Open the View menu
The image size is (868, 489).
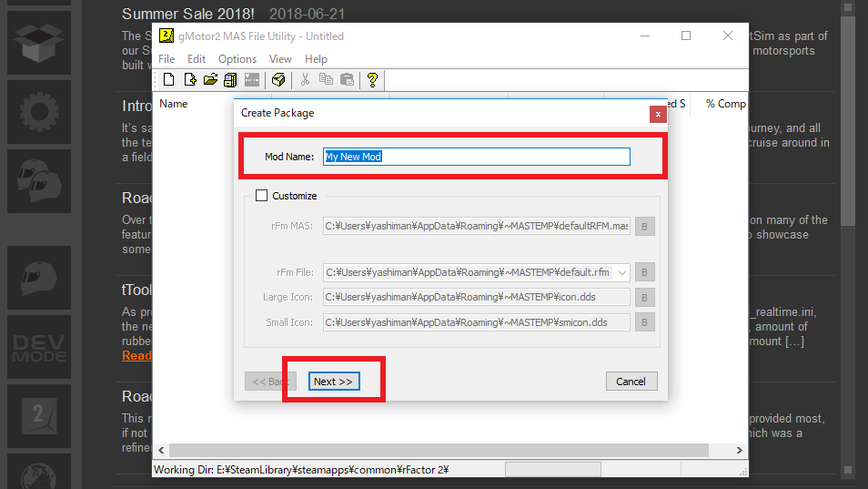coord(280,59)
